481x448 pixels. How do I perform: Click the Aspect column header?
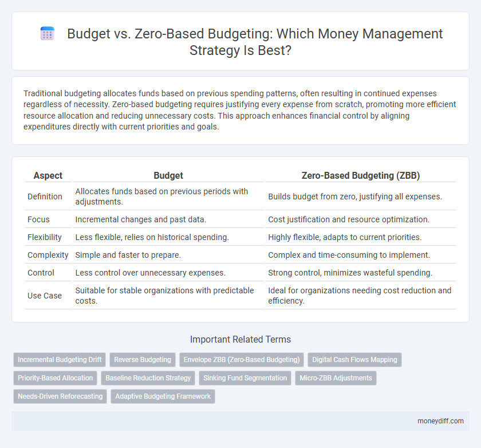48,176
